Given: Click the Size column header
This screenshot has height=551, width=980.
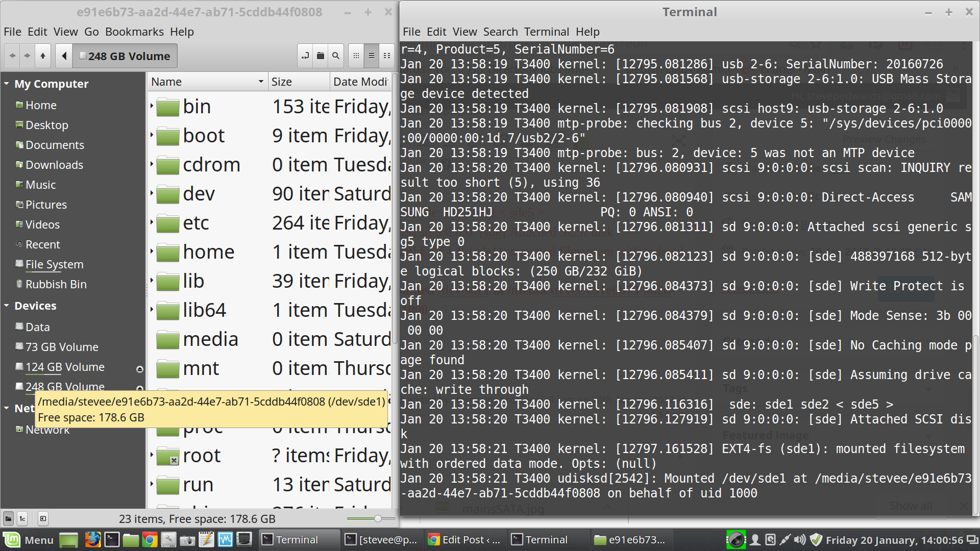Looking at the screenshot, I should [299, 82].
